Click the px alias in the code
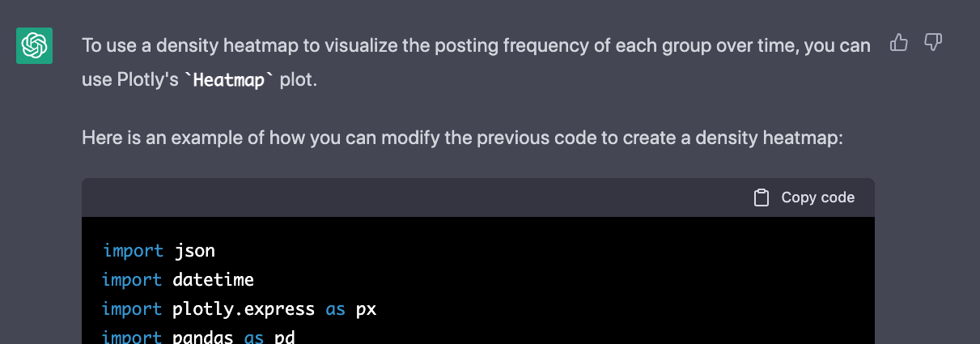Screen dimensions: 980x344 pos(366,310)
